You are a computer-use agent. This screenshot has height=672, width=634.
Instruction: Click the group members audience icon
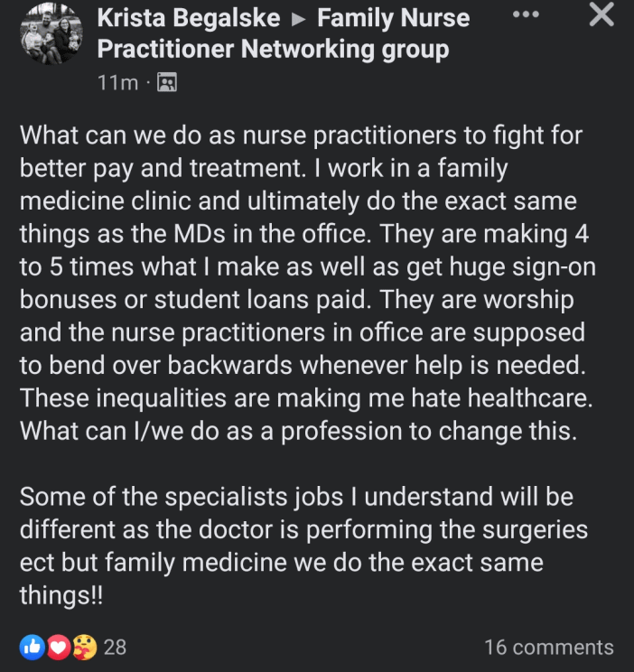pos(167,82)
